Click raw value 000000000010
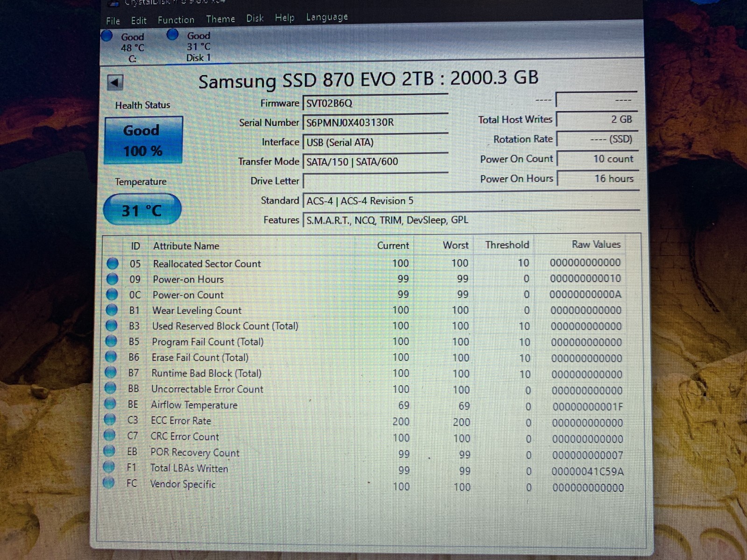The width and height of the screenshot is (747, 560). coord(585,279)
